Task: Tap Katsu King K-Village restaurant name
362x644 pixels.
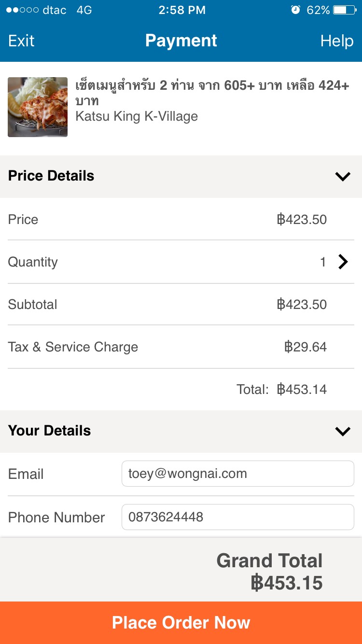Action: 137,116
